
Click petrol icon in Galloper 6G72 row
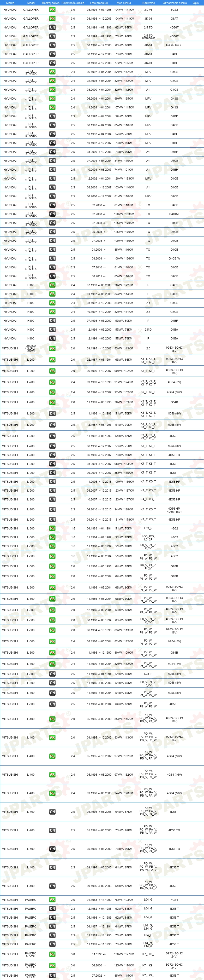pos(52,9)
